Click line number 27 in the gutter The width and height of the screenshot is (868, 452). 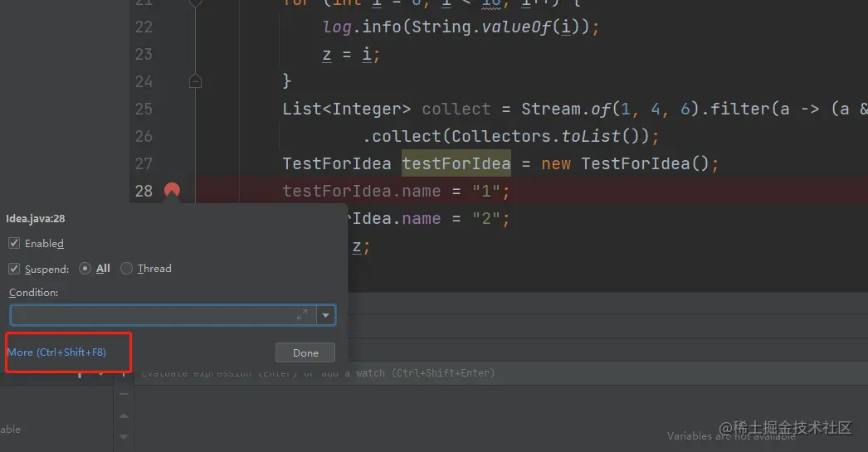[144, 163]
